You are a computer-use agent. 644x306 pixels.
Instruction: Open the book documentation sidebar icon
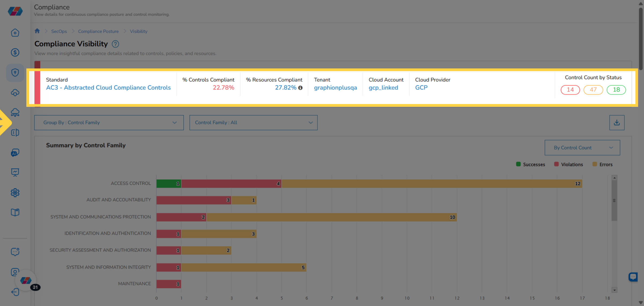pos(15,212)
